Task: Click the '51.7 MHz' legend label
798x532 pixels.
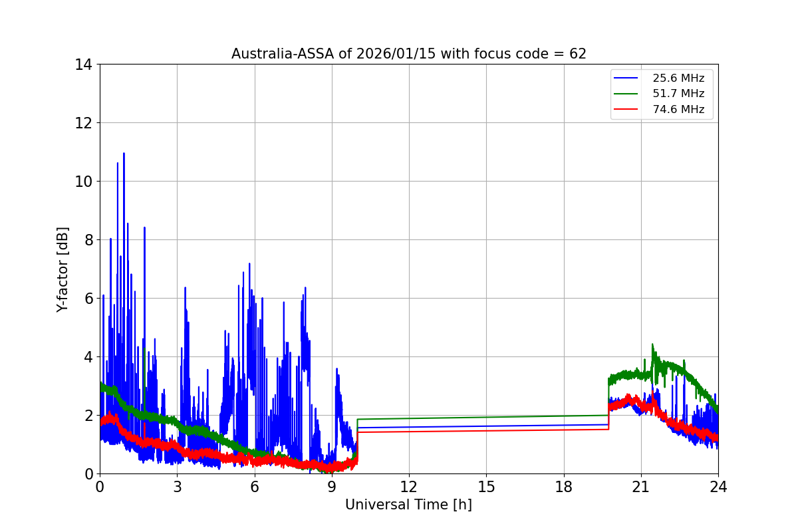Action: (678, 94)
